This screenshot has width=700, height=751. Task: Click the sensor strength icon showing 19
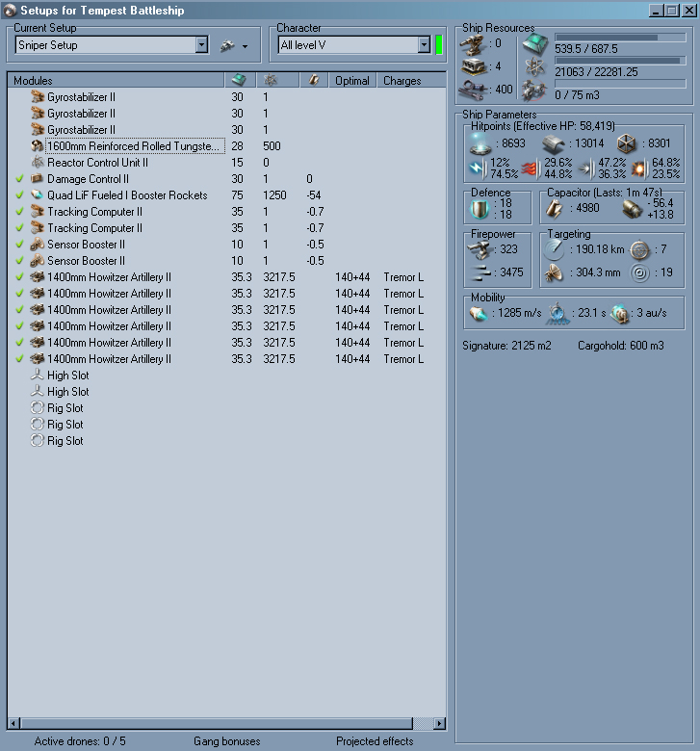640,273
